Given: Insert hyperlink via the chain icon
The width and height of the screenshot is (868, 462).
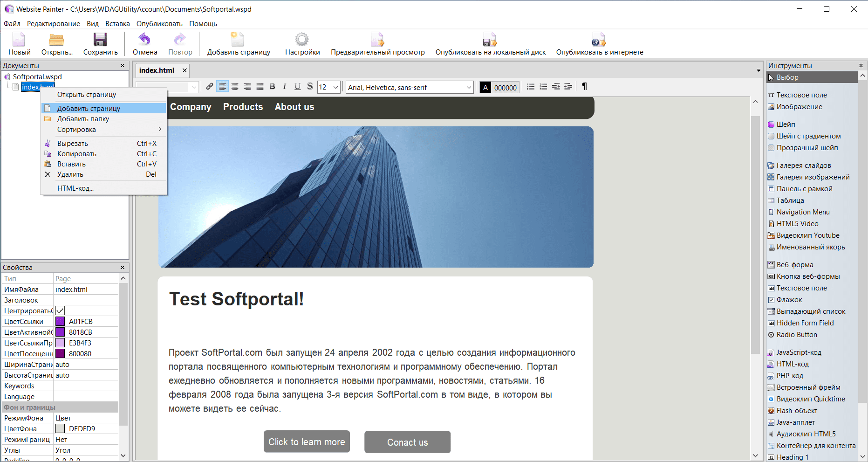Looking at the screenshot, I should (210, 87).
